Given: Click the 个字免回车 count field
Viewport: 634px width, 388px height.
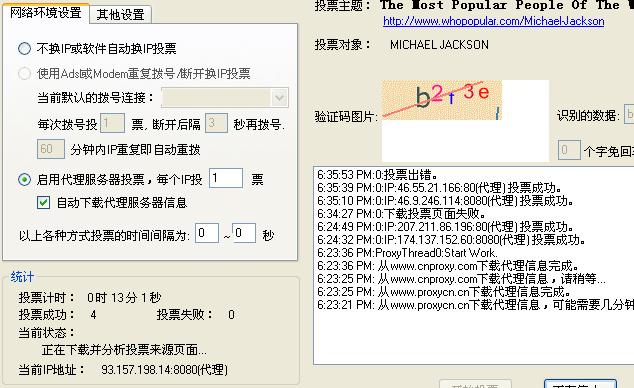Looking at the screenshot, I should click(x=569, y=150).
